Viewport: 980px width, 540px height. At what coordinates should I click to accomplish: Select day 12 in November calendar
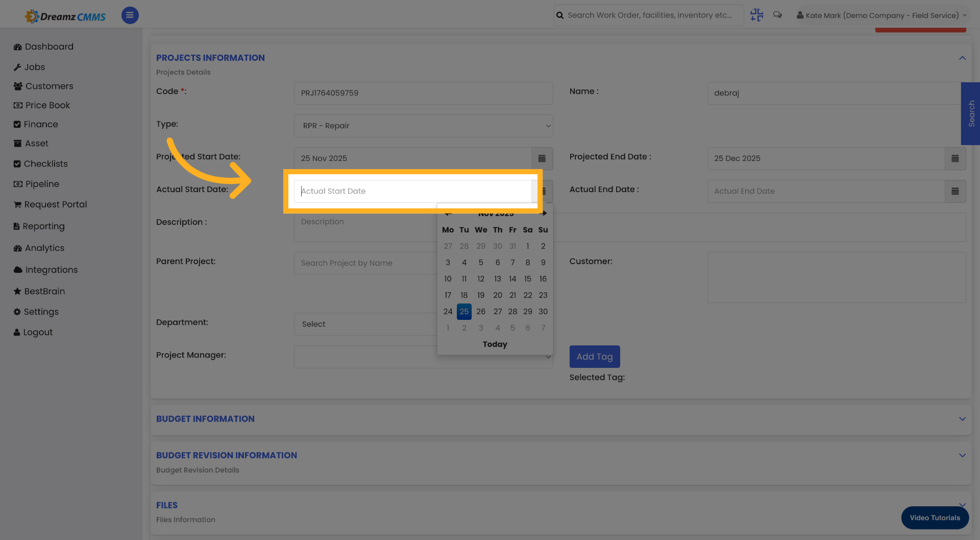coord(481,279)
